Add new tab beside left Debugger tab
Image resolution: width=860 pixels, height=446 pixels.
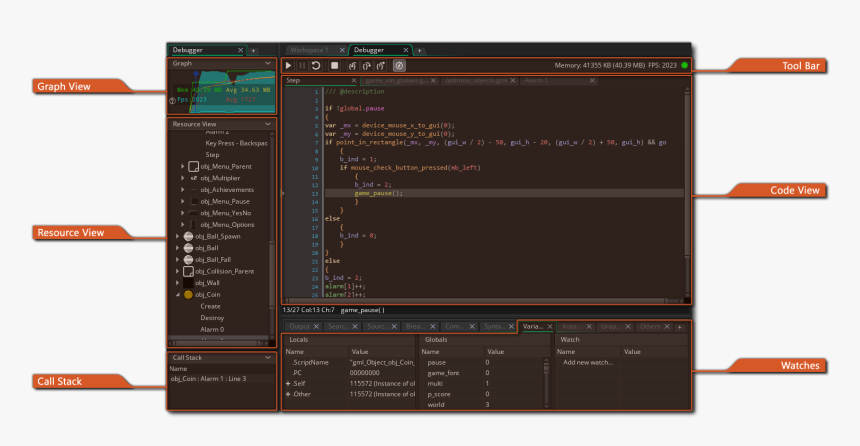pos(253,50)
